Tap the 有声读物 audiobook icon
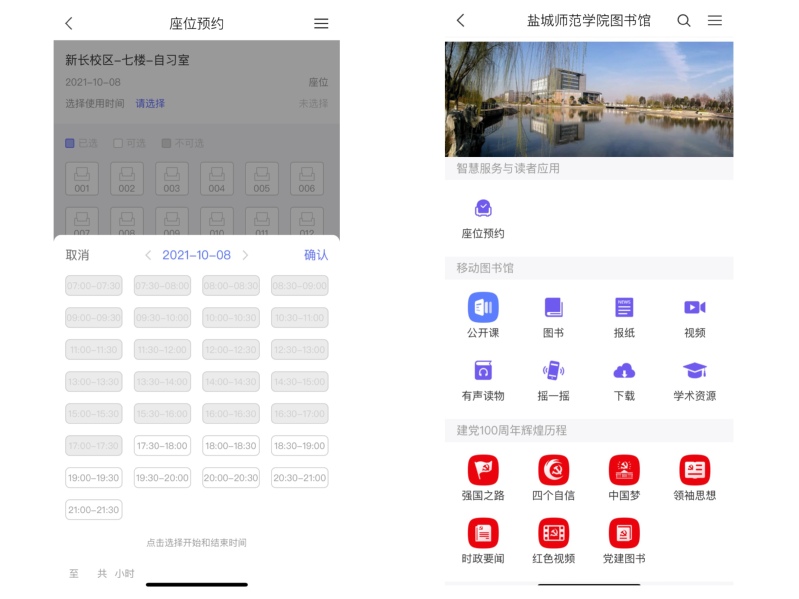The image size is (799, 599). click(483, 371)
